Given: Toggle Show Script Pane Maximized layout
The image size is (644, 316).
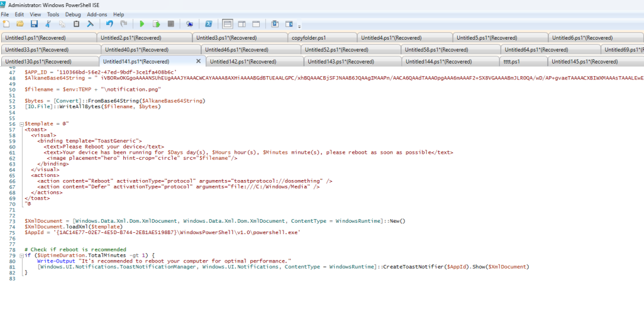Looking at the screenshot, I should click(x=256, y=24).
